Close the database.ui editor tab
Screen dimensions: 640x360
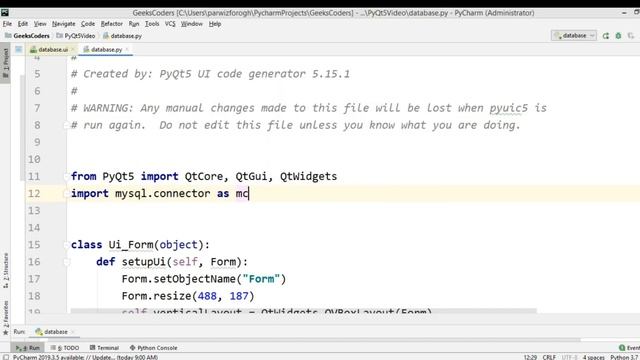coord(73,49)
